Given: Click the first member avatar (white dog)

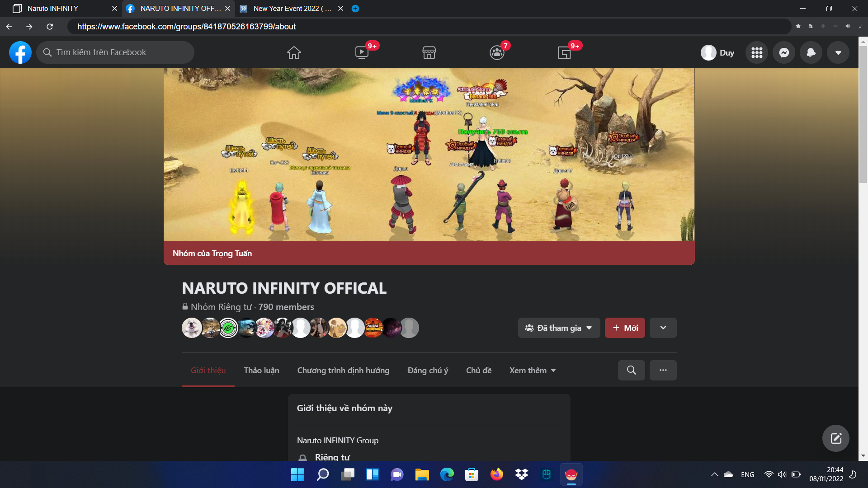Looking at the screenshot, I should click(192, 328).
